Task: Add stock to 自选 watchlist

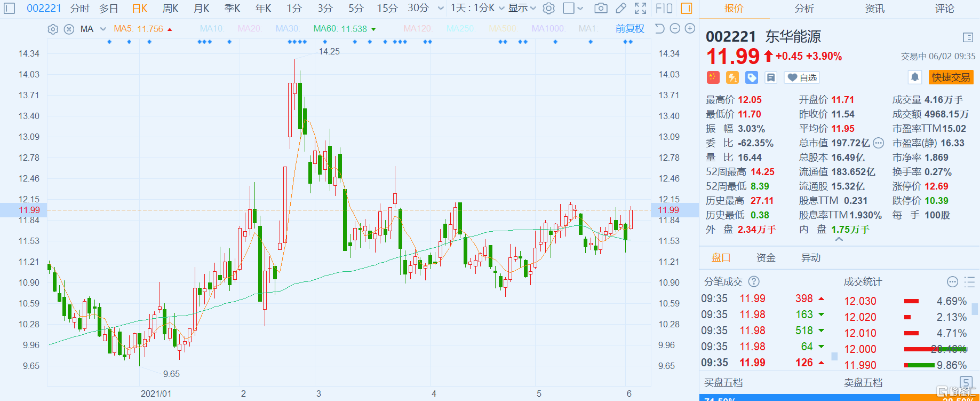Action: 802,78
